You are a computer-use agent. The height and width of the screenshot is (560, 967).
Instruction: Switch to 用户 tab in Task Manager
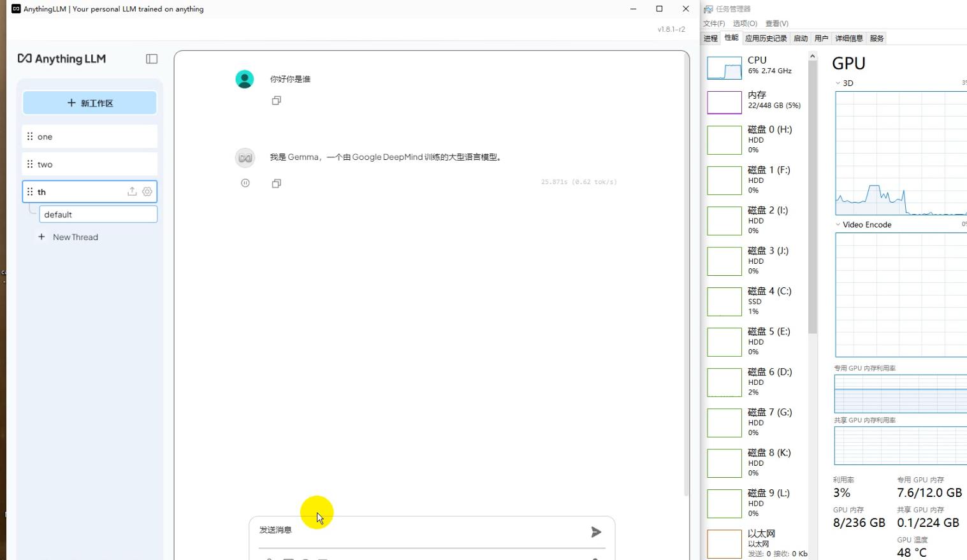[822, 38]
